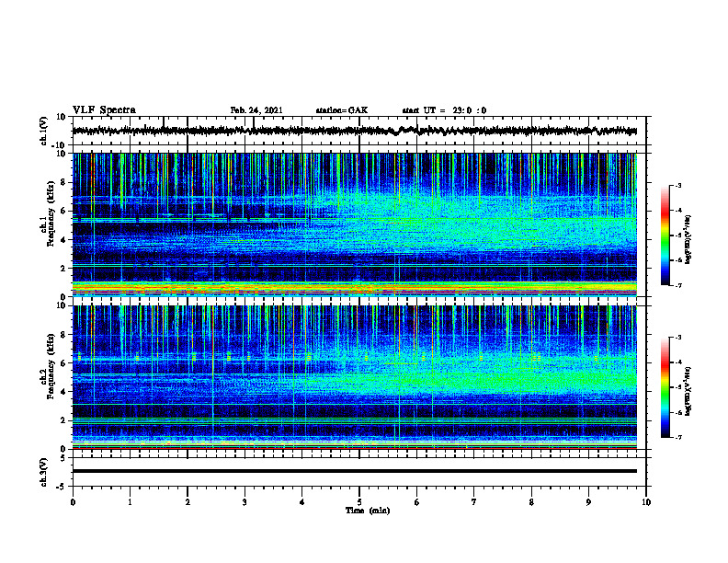Click the flat ch.3 voltage trace line

[354, 471]
